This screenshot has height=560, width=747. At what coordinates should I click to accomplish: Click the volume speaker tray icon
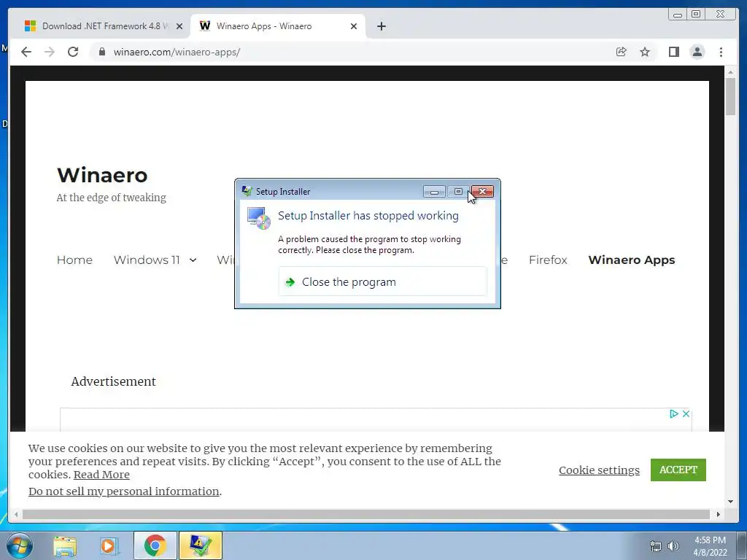pos(673,547)
